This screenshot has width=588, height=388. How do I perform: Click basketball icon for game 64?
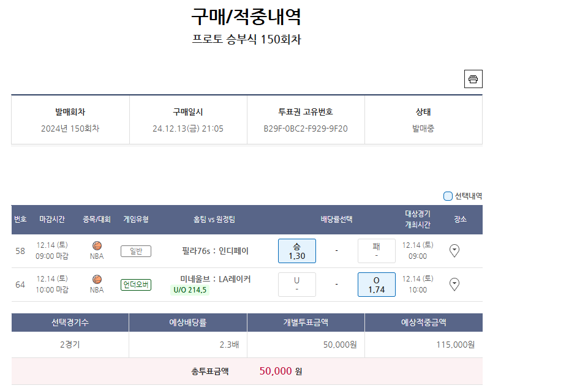point(97,279)
